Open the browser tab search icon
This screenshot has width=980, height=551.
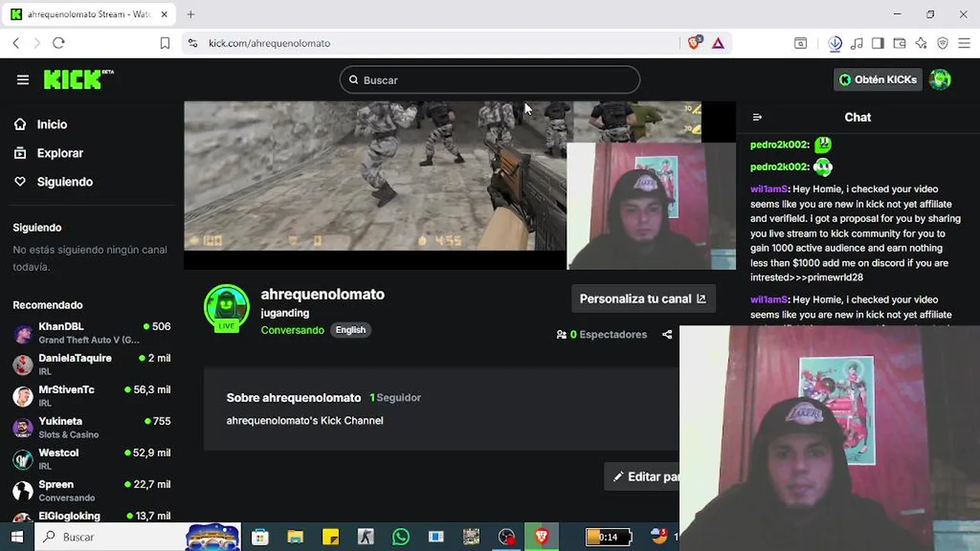point(800,43)
